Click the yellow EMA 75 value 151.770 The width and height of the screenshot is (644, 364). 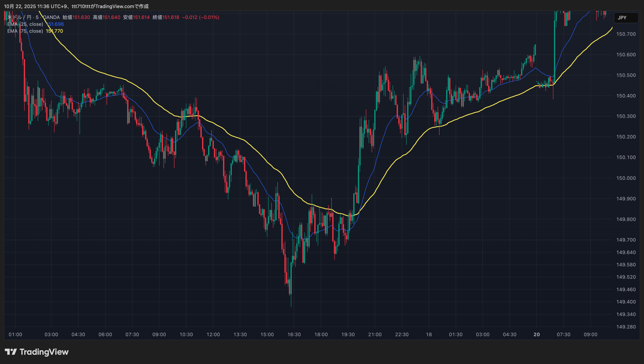(55, 31)
